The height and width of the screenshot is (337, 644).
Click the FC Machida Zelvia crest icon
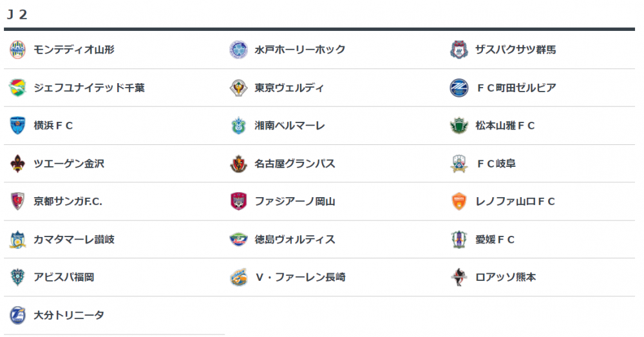pos(458,88)
